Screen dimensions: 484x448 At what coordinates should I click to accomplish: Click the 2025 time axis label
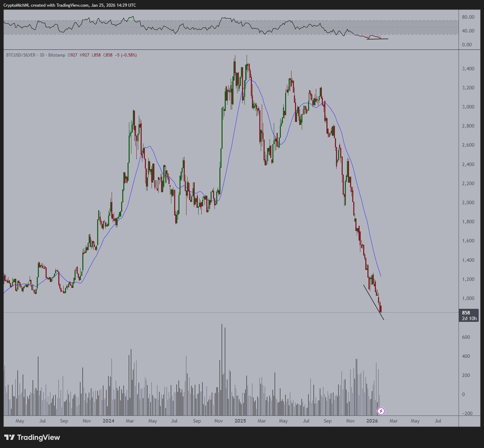pyautogui.click(x=240, y=421)
